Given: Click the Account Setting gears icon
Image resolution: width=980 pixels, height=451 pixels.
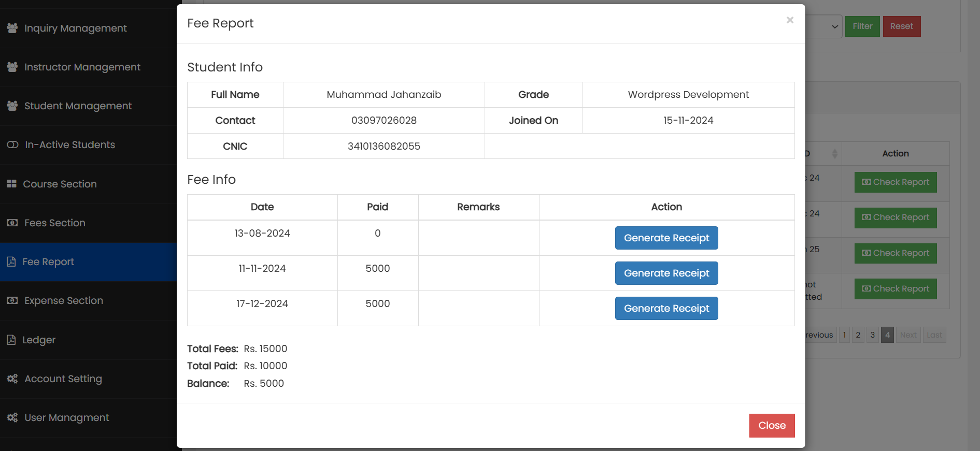Looking at the screenshot, I should click(x=12, y=379).
